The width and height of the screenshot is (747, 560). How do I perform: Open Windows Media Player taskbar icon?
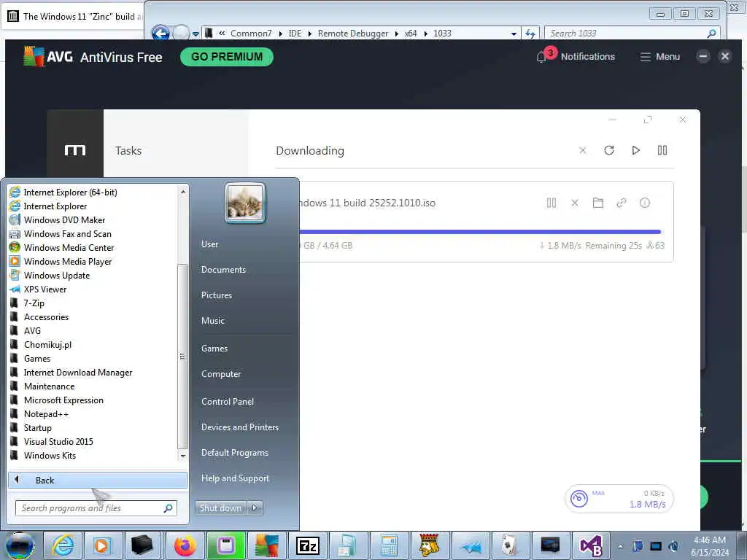click(102, 545)
